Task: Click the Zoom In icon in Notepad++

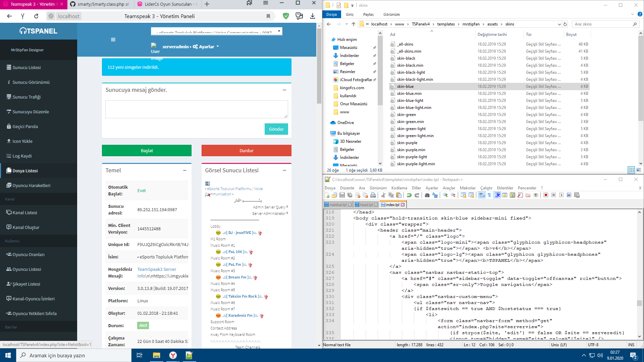Action: pos(445,195)
